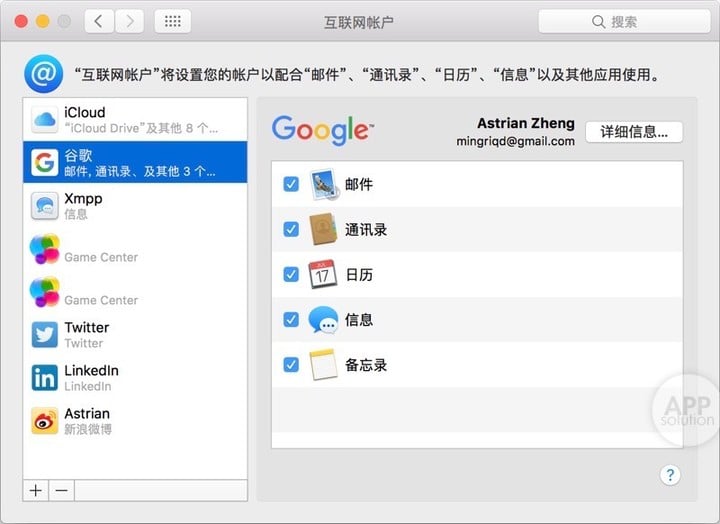Viewport: 720px width, 524px height.
Task: Click the 信息 service label in Google pane
Action: coord(359,320)
